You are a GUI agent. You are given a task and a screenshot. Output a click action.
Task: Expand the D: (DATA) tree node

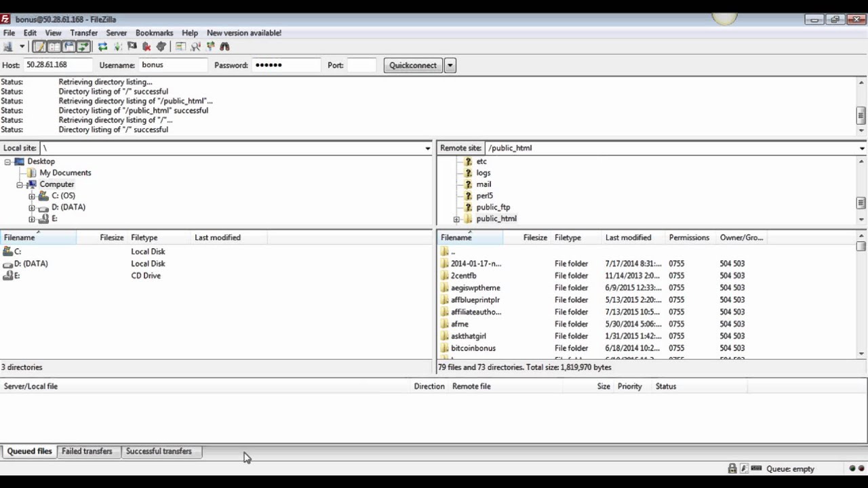[32, 207]
